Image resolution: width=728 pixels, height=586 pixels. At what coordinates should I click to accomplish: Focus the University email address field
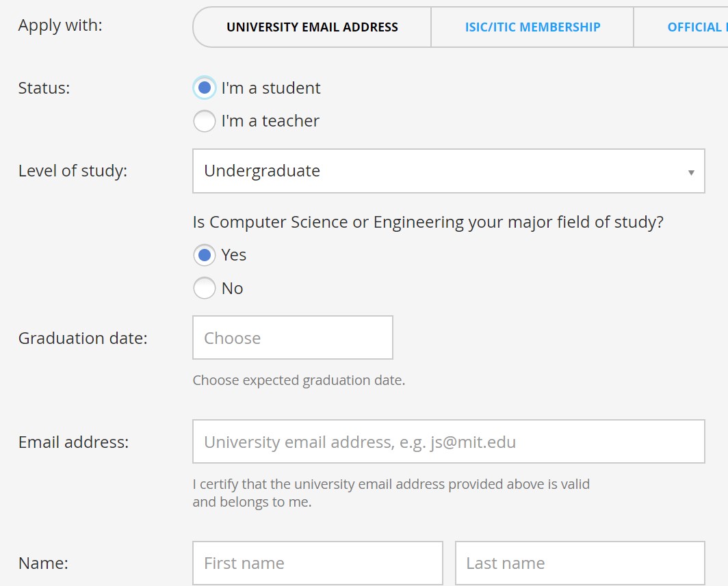pyautogui.click(x=448, y=442)
